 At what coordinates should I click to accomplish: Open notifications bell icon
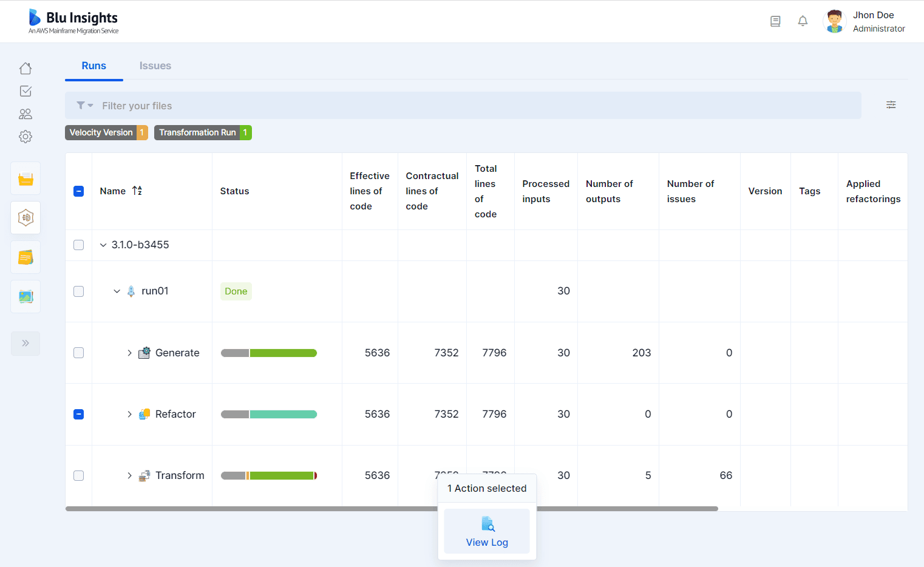pyautogui.click(x=803, y=21)
